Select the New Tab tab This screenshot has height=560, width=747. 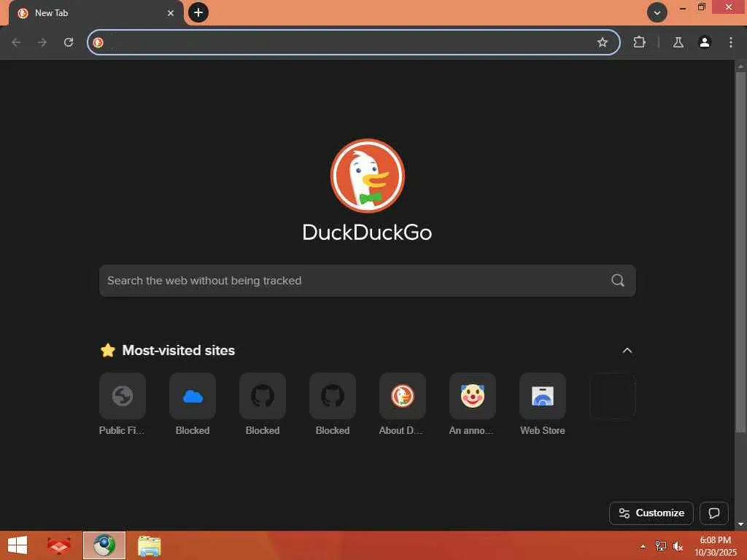(x=96, y=13)
